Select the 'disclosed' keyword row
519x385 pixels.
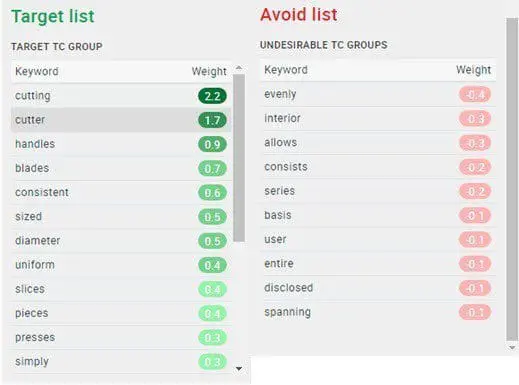click(x=378, y=288)
